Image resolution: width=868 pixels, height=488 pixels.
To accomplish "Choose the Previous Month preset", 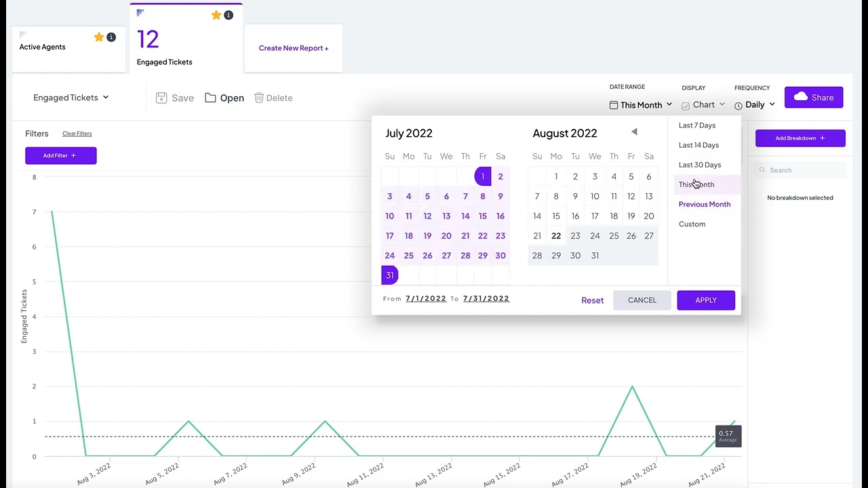I will [705, 204].
